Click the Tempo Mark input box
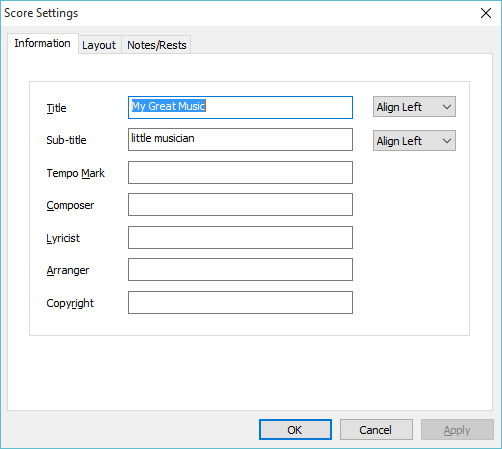Screen dimensions: 502x449 (240, 173)
